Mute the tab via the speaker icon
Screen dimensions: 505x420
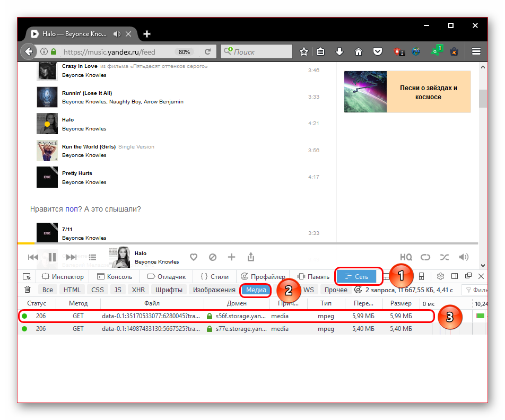pos(117,34)
